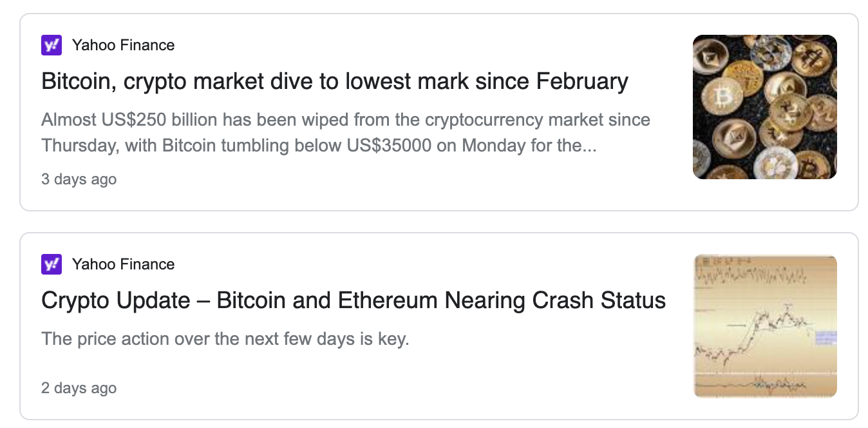Click the Yahoo Finance source name above Bitcoin dive headline

pyautogui.click(x=123, y=45)
